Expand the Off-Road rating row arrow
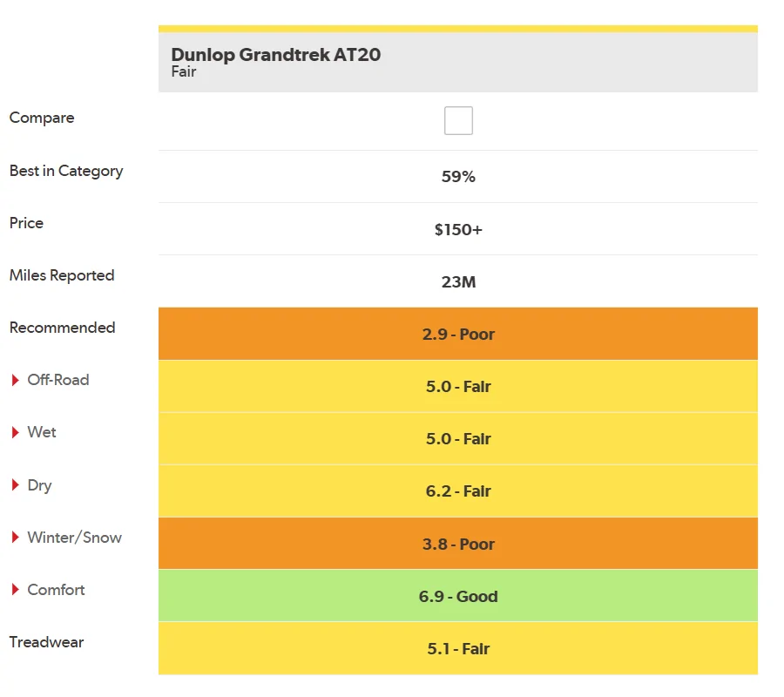The width and height of the screenshot is (784, 697). pos(15,381)
